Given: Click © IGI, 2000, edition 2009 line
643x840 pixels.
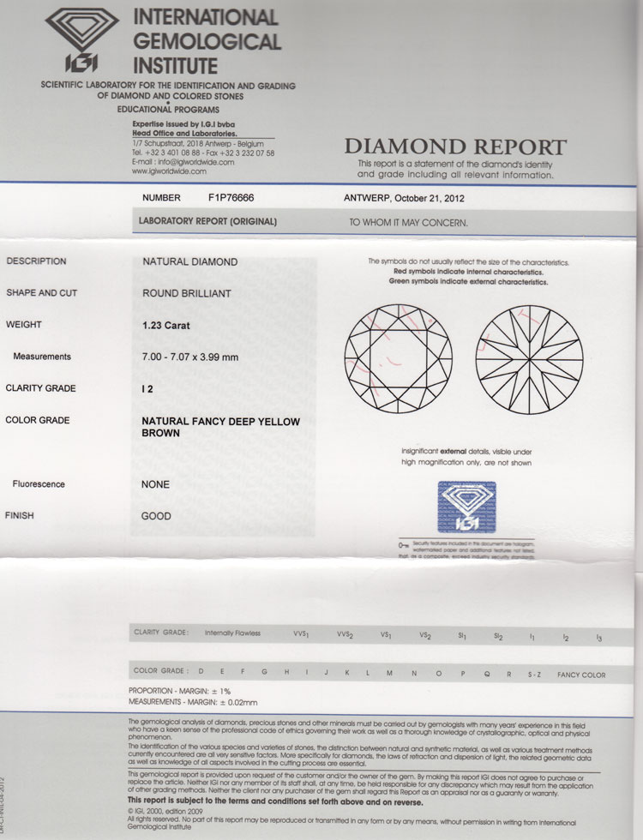Looking at the screenshot, I should pos(165,812).
